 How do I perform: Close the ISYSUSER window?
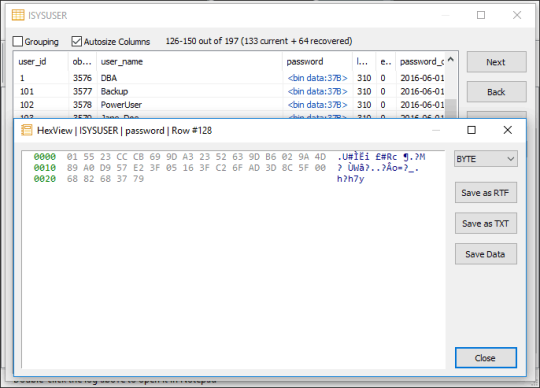click(x=517, y=15)
